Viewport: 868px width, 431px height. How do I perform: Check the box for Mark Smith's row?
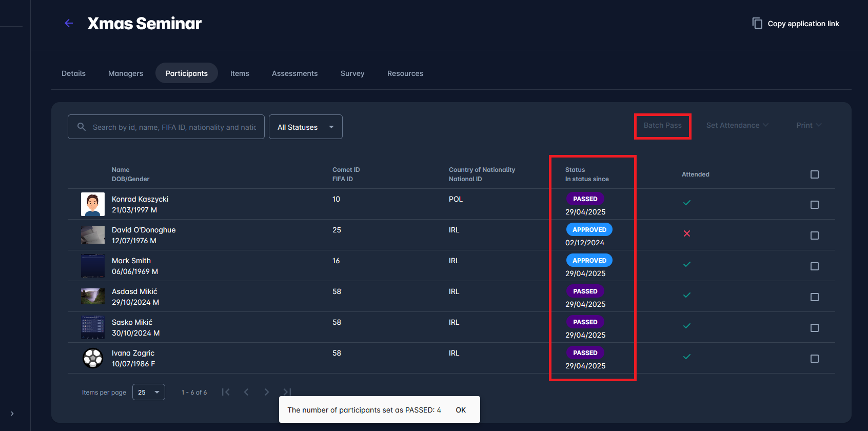coord(814,266)
